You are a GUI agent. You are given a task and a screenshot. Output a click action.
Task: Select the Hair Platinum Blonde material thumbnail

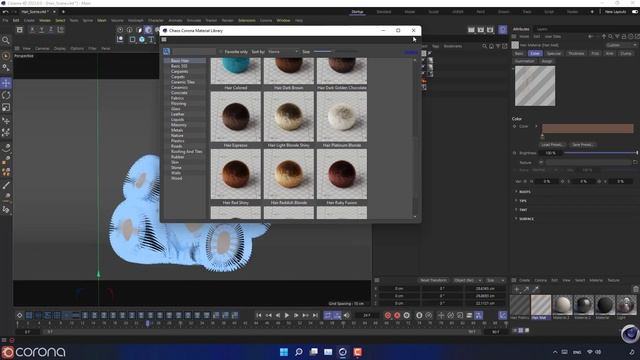[342, 116]
